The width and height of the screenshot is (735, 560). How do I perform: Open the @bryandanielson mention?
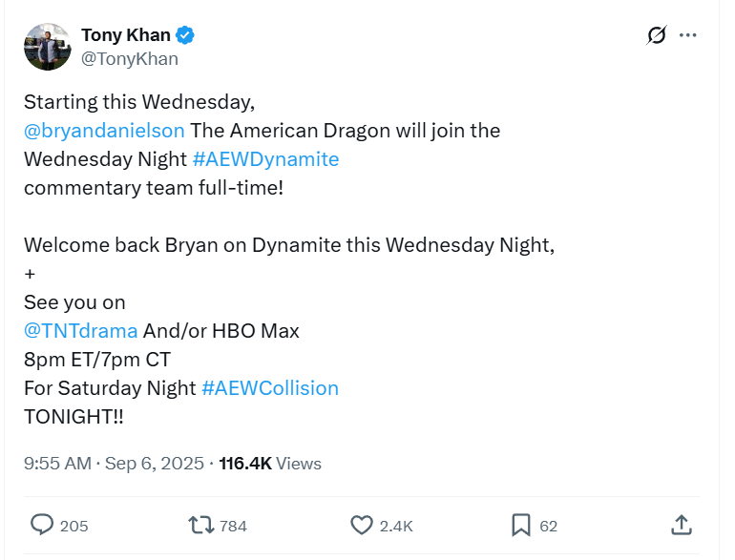pyautogui.click(x=104, y=130)
